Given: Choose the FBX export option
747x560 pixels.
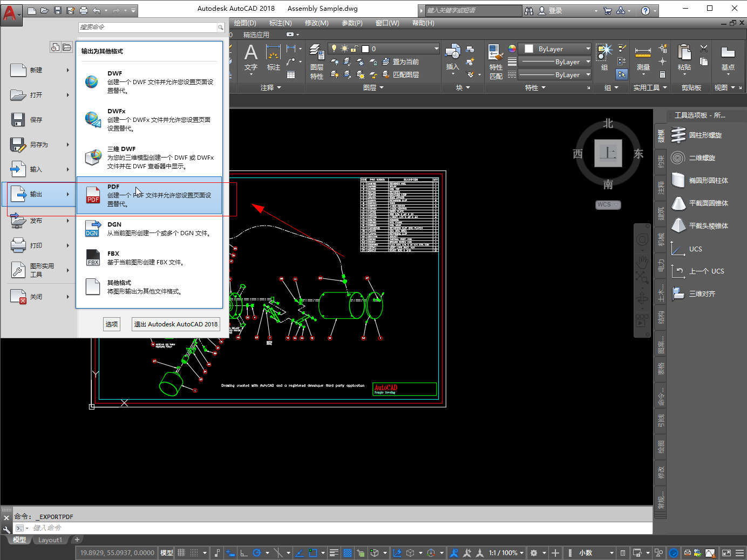Looking at the screenshot, I should point(150,258).
